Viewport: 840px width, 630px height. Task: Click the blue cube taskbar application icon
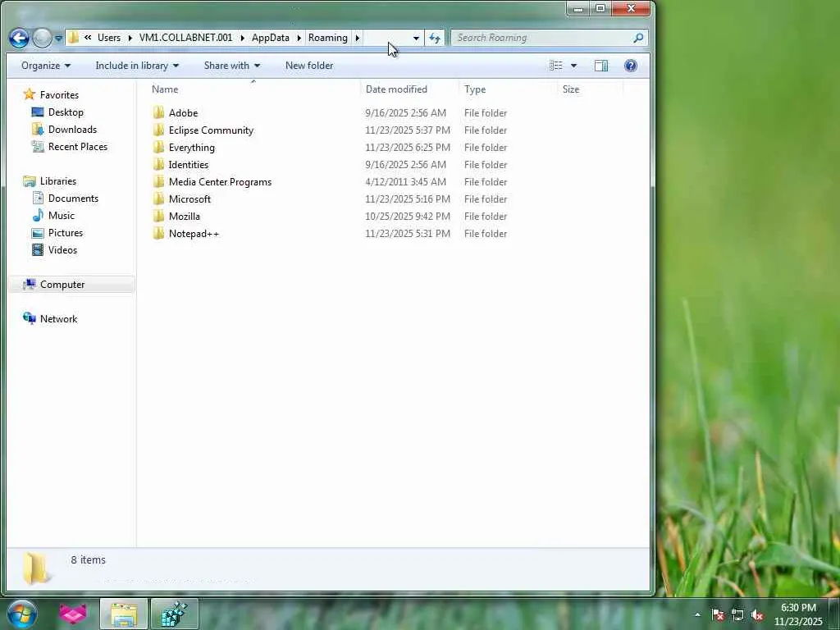[x=175, y=614]
